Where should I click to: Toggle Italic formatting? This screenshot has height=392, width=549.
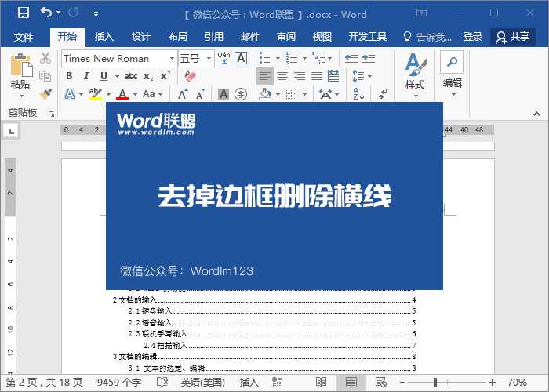point(86,76)
